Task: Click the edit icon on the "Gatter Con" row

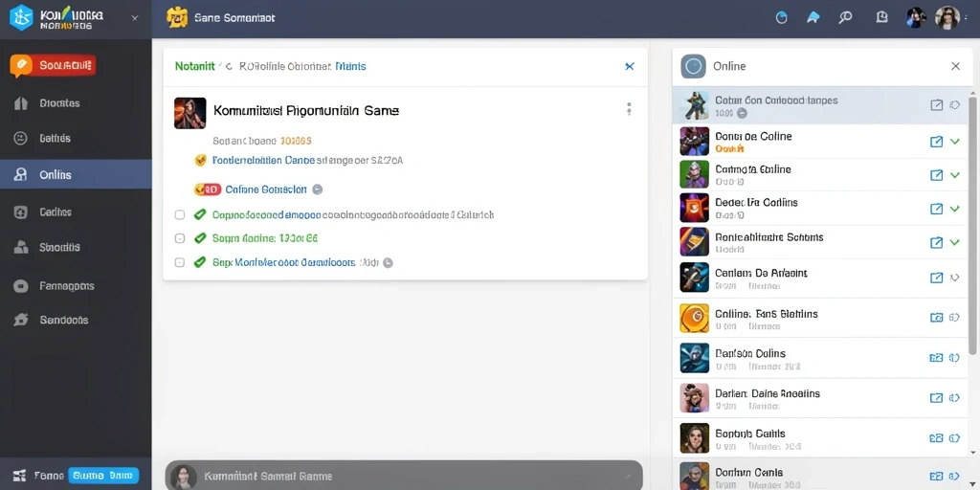Action: pyautogui.click(x=936, y=105)
